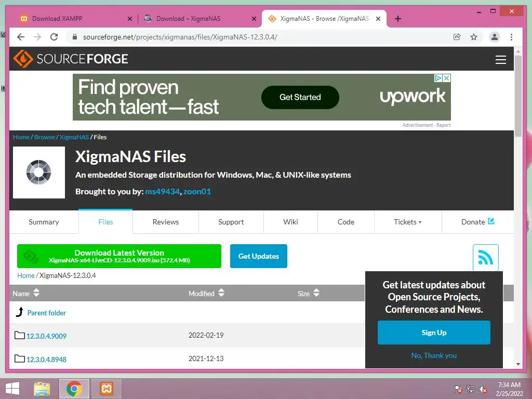532x399 pixels.
Task: Open the Parent folder link
Action: pos(46,313)
